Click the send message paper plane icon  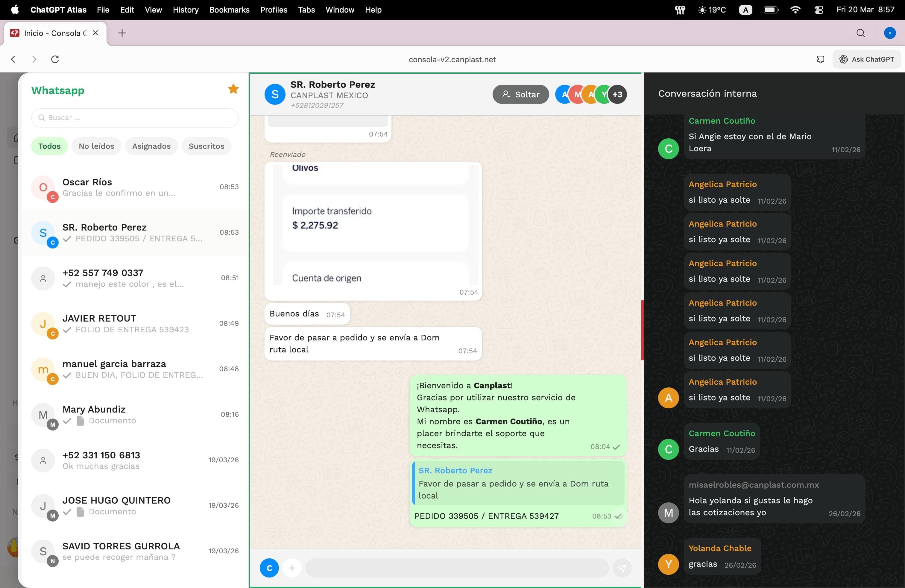coord(622,568)
